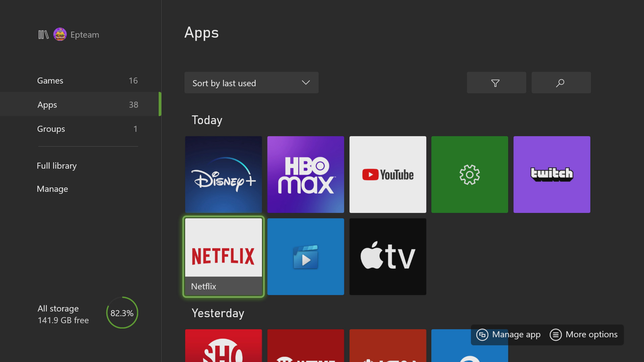
Task: Open the Settings gear tile
Action: click(x=470, y=174)
